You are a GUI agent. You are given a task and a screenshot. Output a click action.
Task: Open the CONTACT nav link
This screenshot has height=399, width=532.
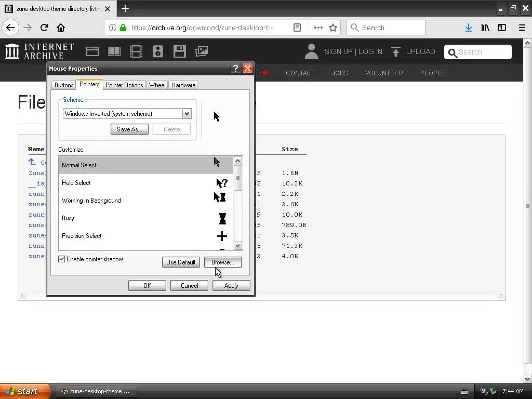click(x=300, y=73)
